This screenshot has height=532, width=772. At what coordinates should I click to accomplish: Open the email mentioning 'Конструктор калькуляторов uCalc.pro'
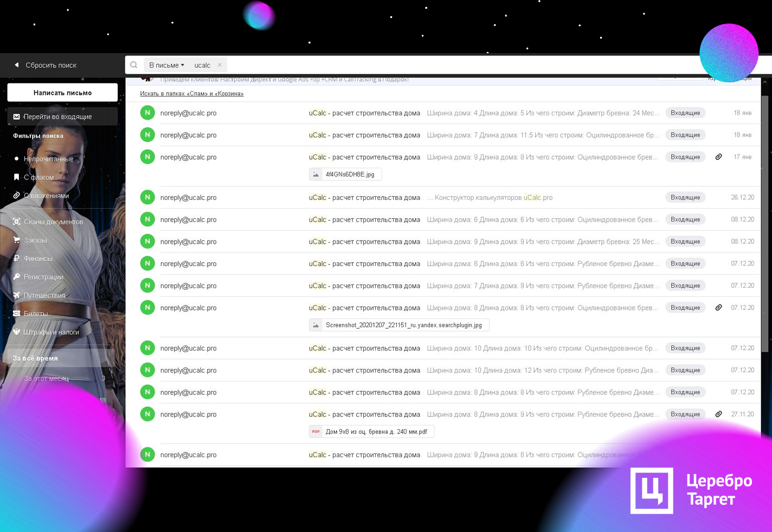click(443, 198)
